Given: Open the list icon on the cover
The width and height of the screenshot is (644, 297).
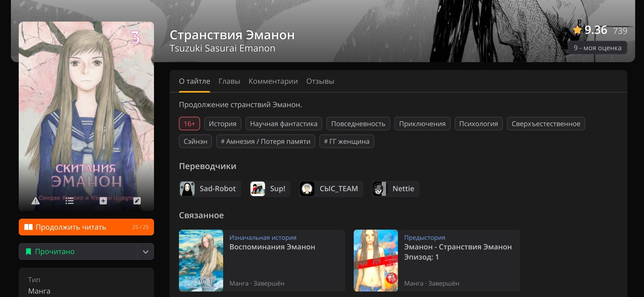Looking at the screenshot, I should tap(69, 201).
